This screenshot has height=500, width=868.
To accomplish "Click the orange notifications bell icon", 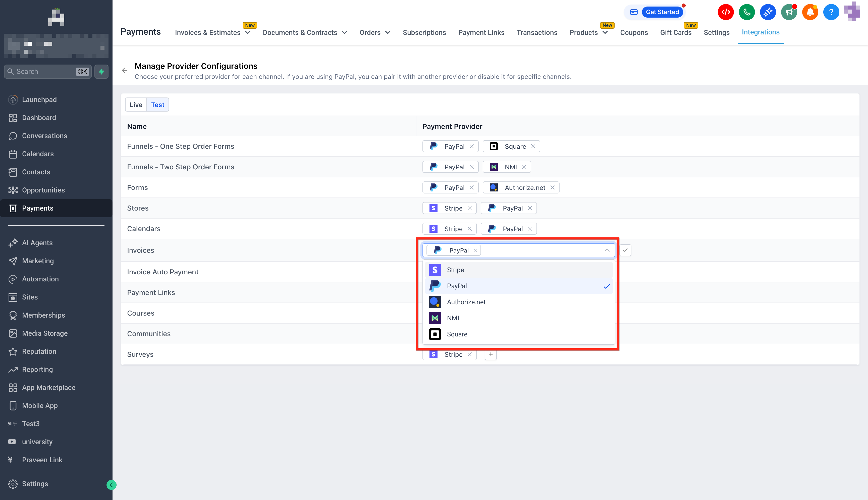I will (x=810, y=12).
